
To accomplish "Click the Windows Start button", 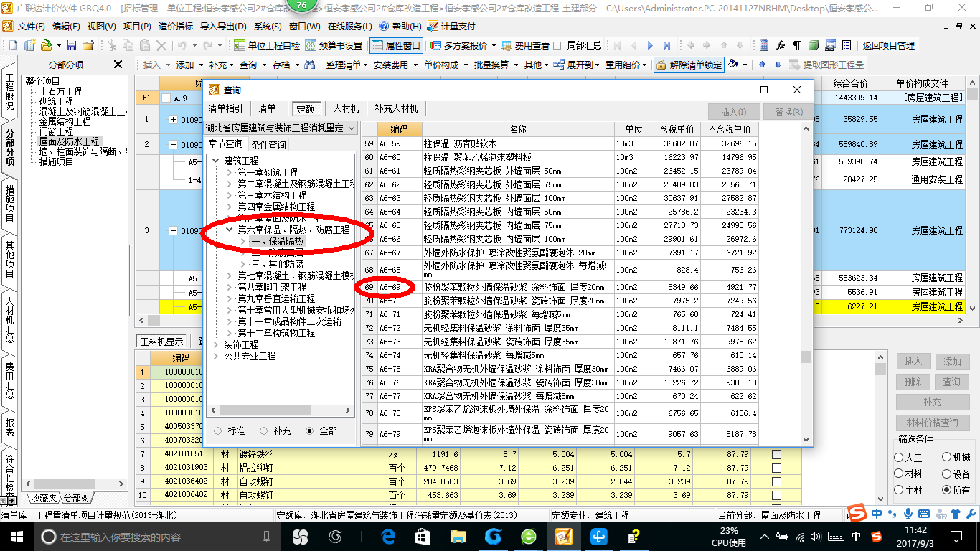I will click(16, 536).
